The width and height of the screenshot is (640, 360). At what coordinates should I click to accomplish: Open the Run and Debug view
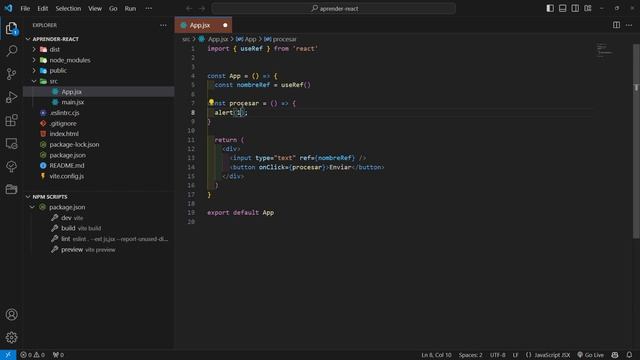coord(11,97)
